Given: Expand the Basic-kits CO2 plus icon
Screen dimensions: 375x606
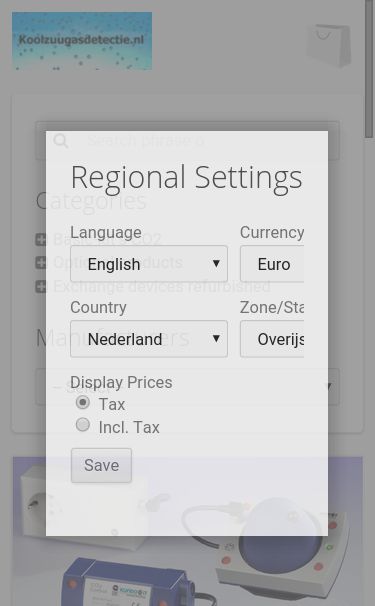Looking at the screenshot, I should pos(41,240).
